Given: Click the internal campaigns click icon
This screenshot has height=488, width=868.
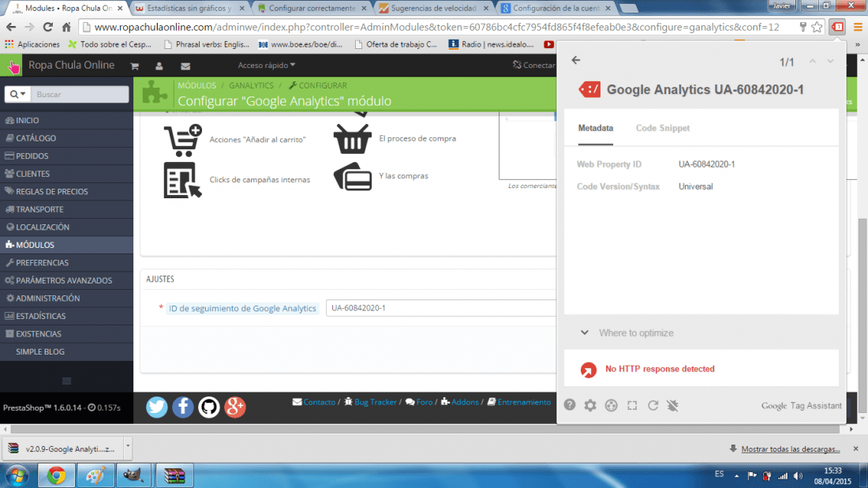Looking at the screenshot, I should tap(183, 180).
